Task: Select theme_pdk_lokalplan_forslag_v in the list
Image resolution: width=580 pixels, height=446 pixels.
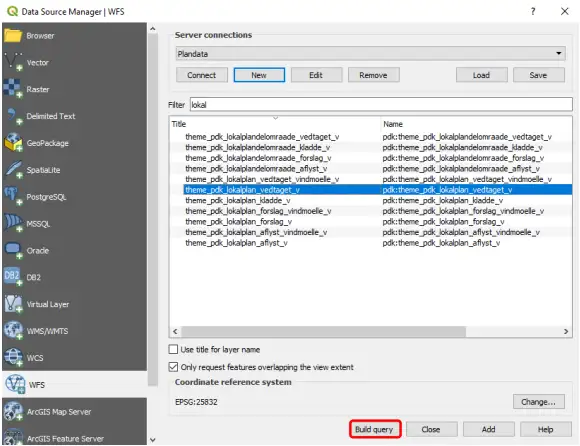Action: [239, 222]
